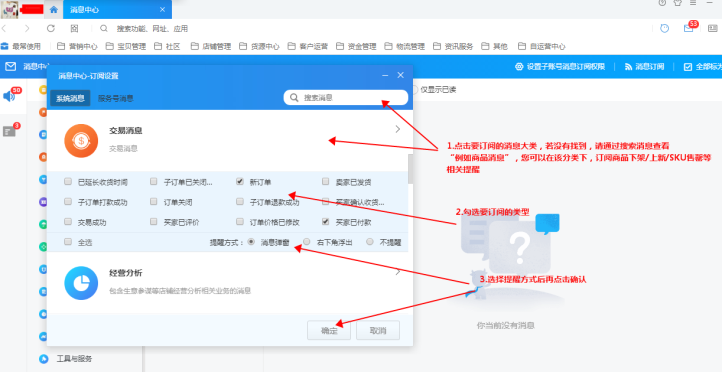The width and height of the screenshot is (722, 372).
Task: Check the 全选 box
Action: [68, 242]
